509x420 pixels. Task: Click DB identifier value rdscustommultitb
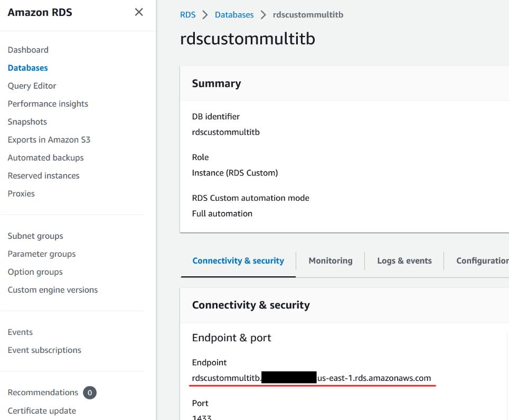(x=225, y=132)
